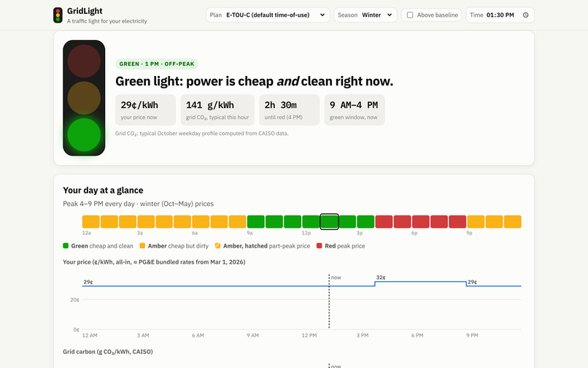Click the 'Your day at a glance' heading
Viewport: 588px width, 368px height.
pyautogui.click(x=103, y=191)
